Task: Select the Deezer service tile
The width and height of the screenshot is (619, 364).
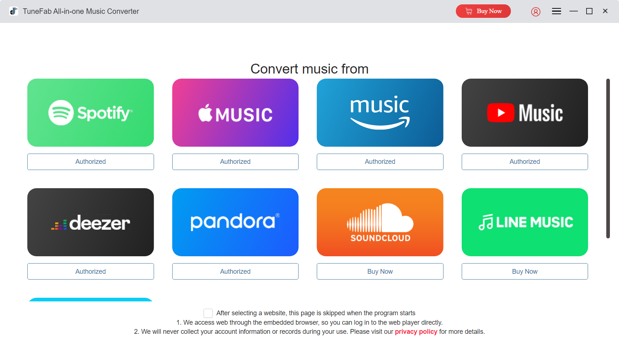Action: [x=90, y=222]
